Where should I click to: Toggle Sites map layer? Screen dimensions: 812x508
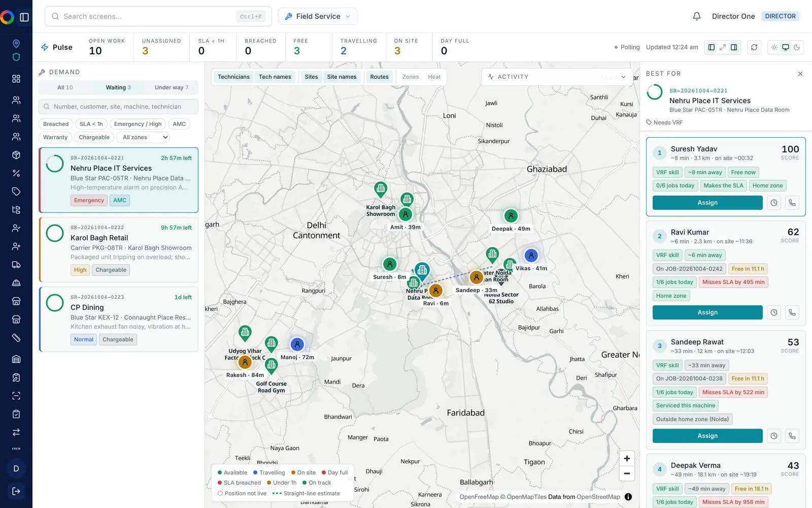click(311, 77)
